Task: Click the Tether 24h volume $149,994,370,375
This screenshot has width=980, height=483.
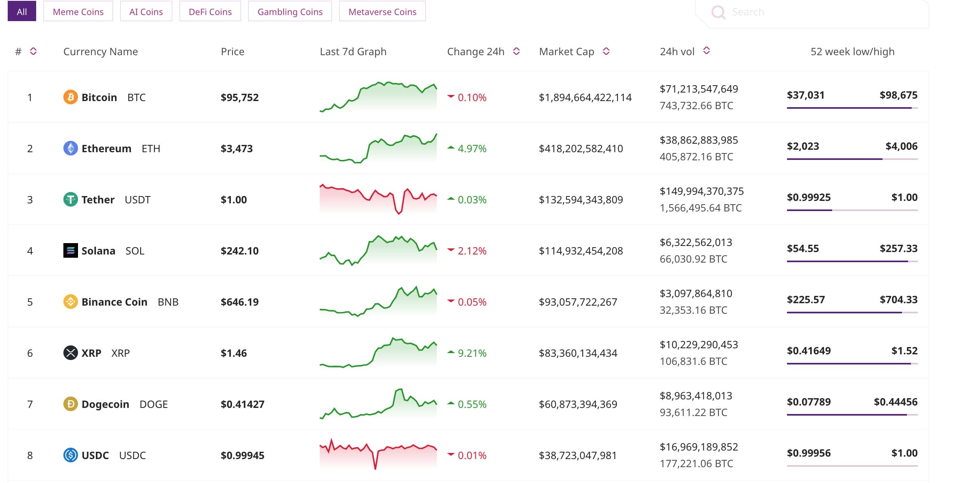Action: [x=702, y=191]
